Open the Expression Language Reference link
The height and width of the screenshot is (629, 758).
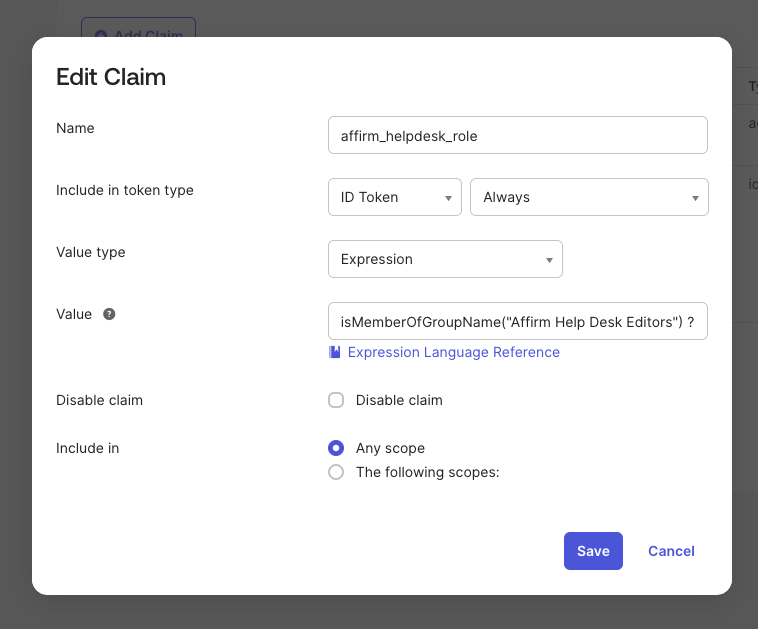[453, 352]
